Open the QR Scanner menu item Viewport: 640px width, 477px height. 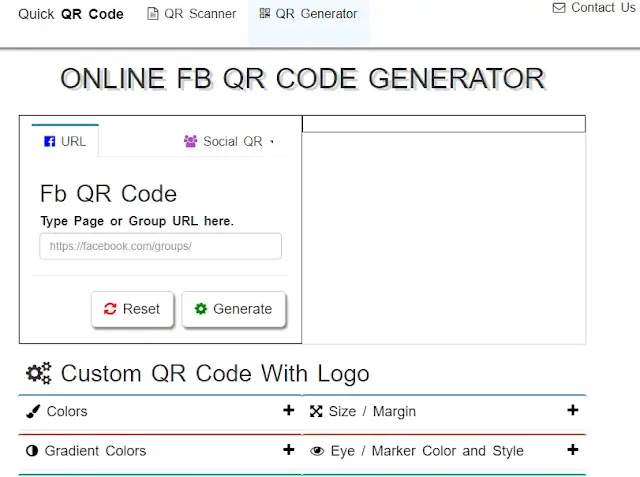click(x=191, y=14)
